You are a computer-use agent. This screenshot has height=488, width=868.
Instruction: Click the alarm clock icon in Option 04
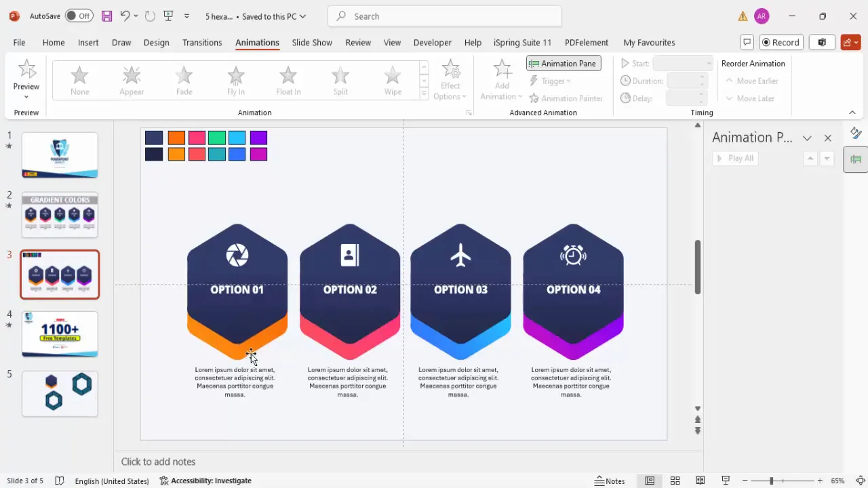click(x=573, y=256)
